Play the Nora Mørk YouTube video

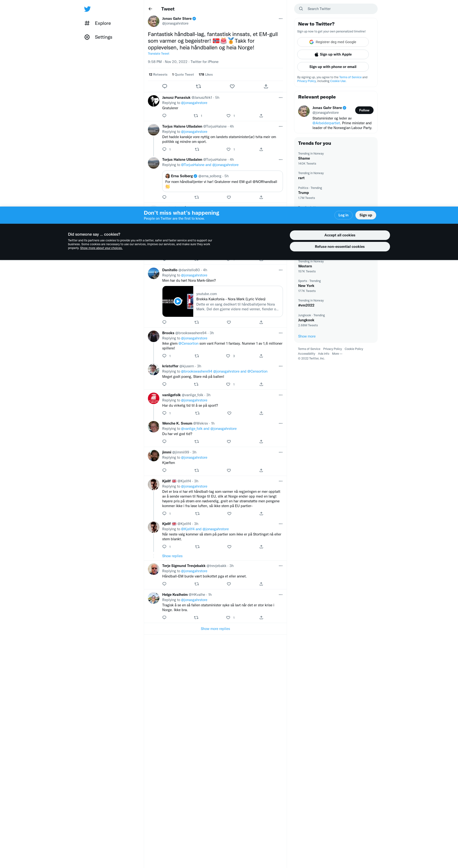(x=178, y=301)
